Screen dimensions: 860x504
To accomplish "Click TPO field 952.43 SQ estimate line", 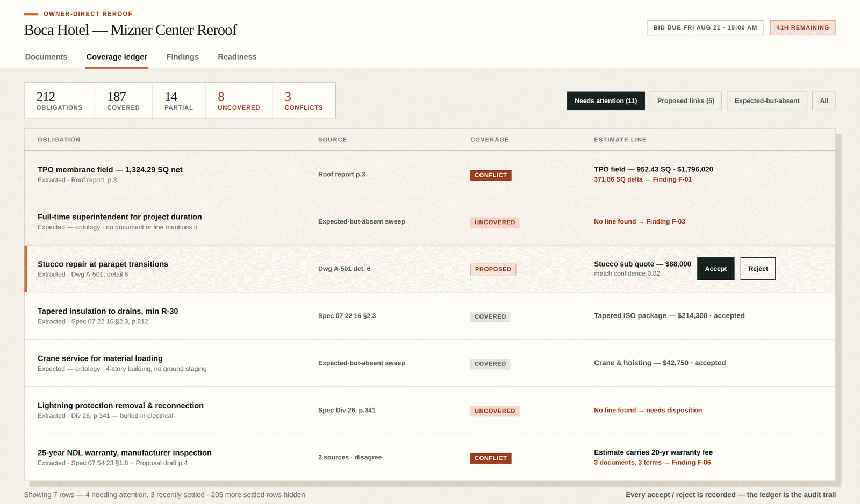I will [654, 169].
